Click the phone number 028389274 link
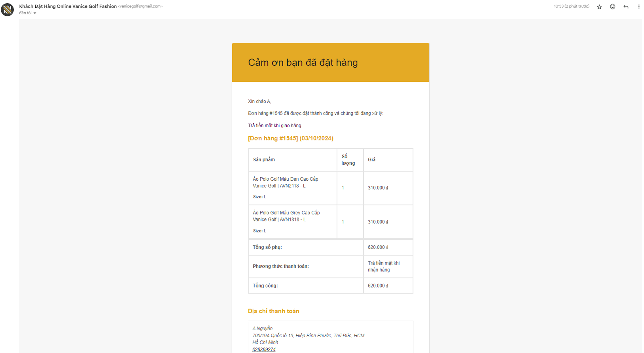 coord(264,349)
